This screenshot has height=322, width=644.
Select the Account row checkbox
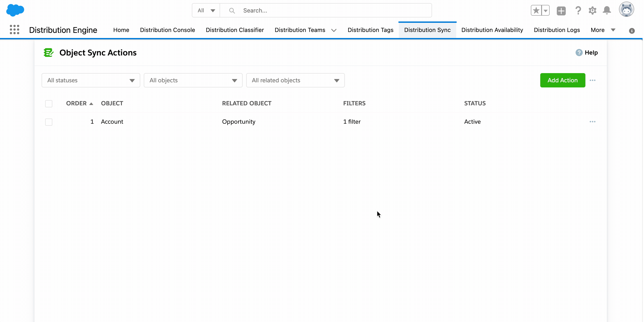(x=49, y=122)
